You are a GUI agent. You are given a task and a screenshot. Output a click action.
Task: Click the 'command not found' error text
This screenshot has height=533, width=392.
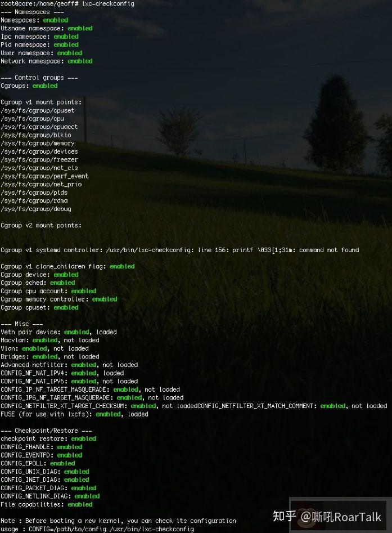tap(329, 250)
